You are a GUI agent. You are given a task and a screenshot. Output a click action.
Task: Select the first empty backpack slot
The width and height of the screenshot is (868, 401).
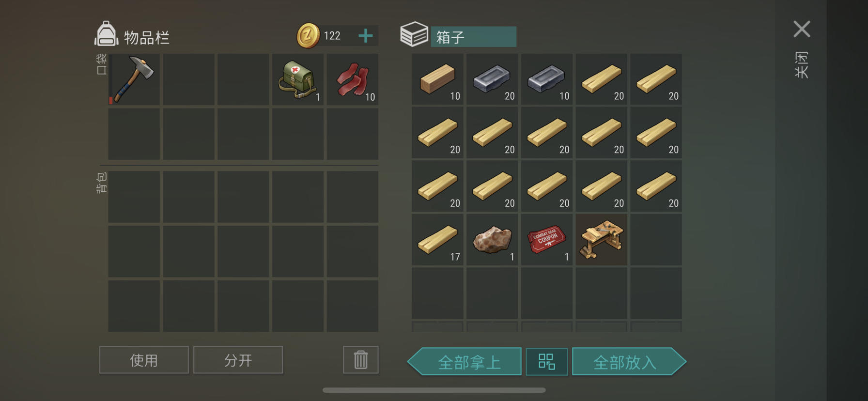point(134,197)
